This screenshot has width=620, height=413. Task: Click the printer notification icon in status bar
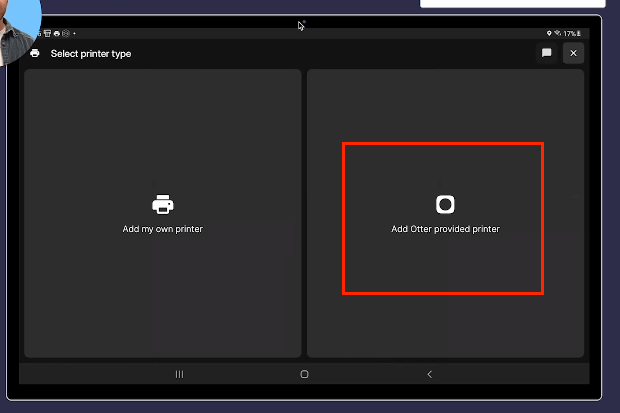(57, 34)
